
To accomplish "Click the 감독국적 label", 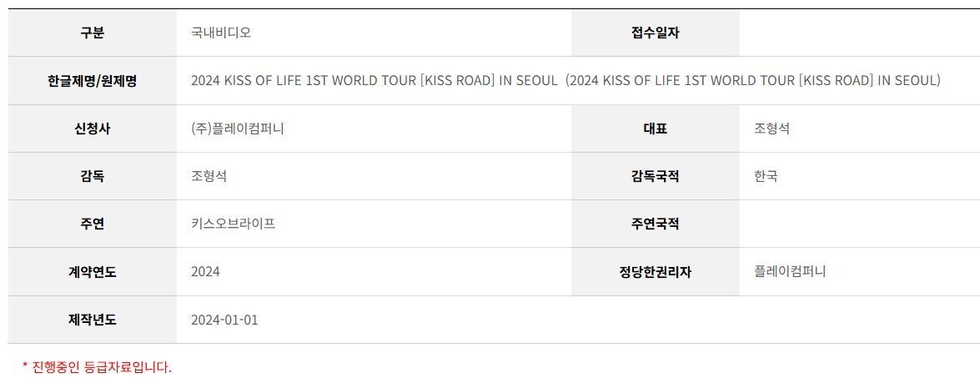I will [655, 177].
